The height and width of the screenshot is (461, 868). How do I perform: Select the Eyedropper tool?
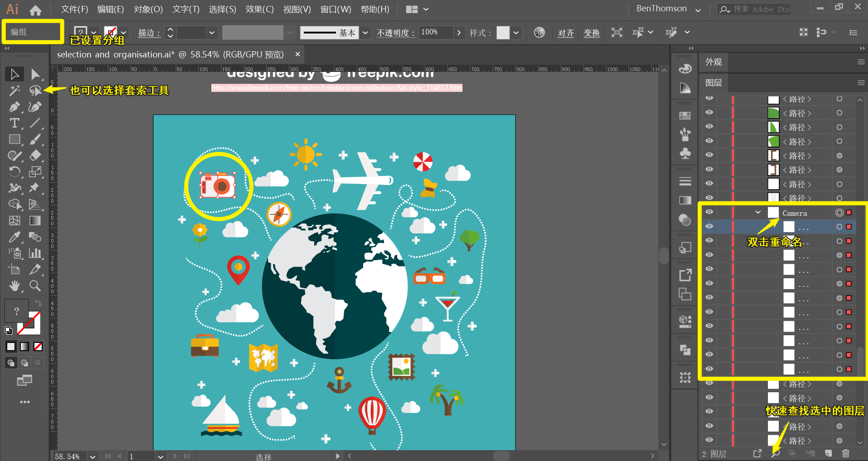click(x=14, y=237)
